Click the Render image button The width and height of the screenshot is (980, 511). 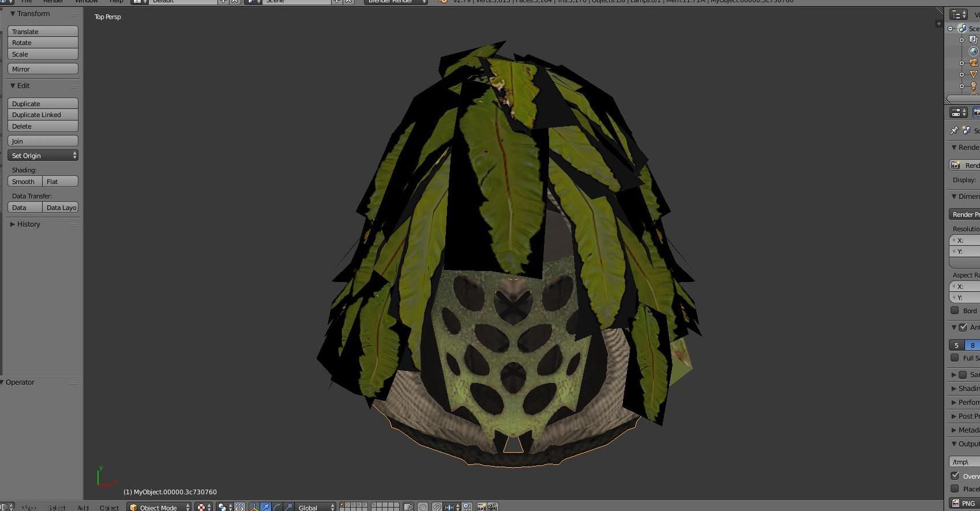[964, 165]
